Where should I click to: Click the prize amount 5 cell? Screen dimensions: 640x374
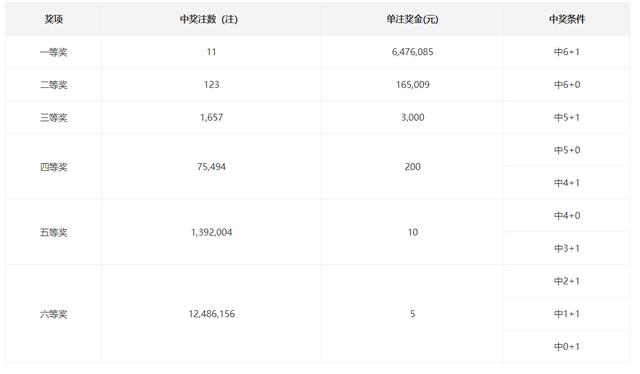(413, 314)
